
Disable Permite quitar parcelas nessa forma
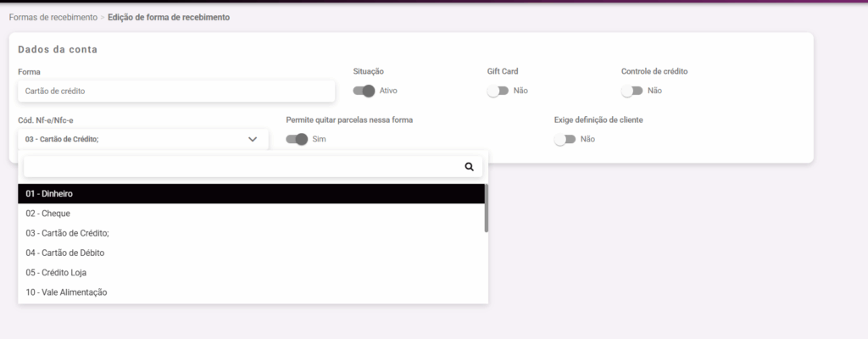click(297, 139)
